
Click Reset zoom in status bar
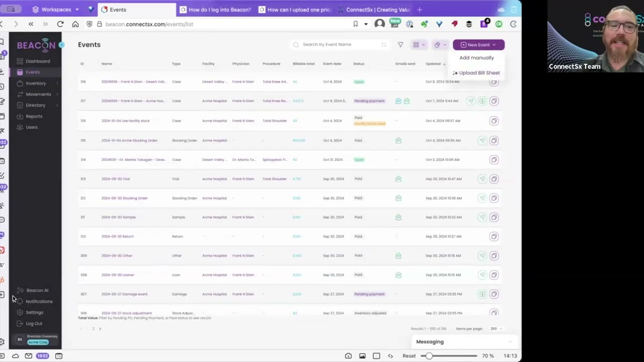409,356
